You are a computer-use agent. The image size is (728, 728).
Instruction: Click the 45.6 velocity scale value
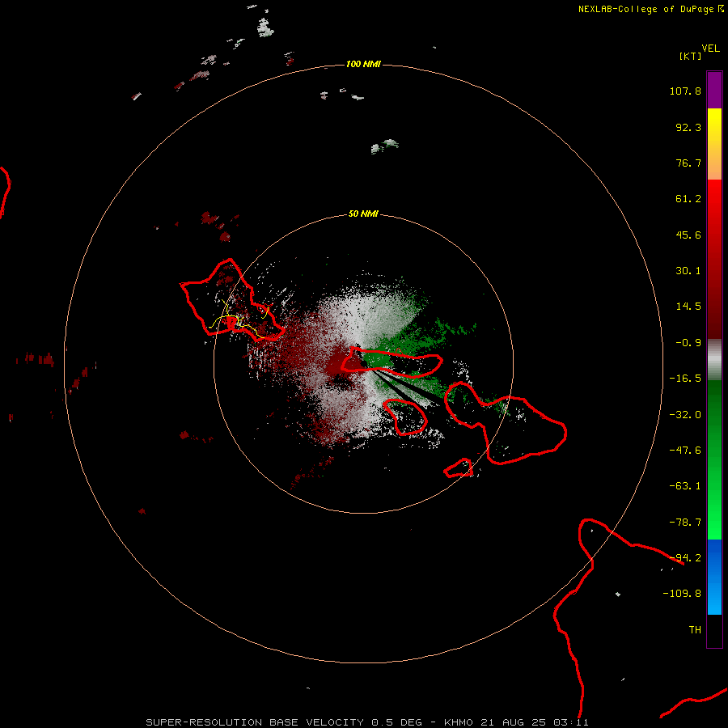click(x=688, y=235)
